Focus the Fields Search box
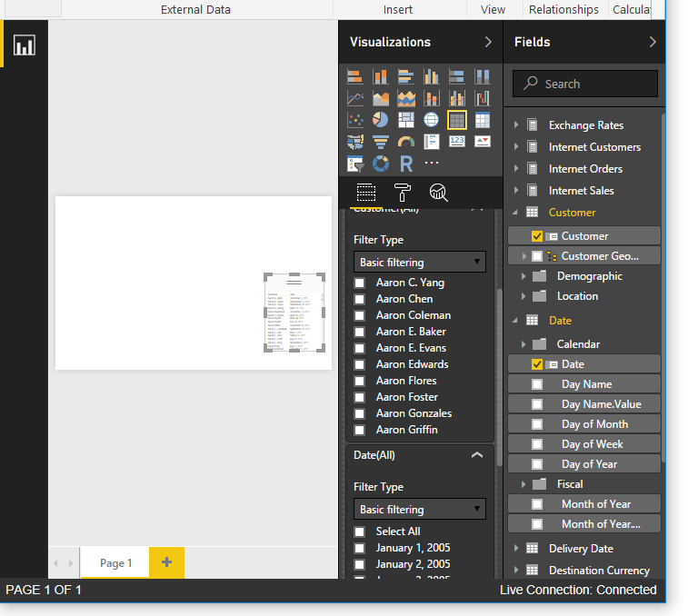The width and height of the screenshot is (688, 616). 585,84
